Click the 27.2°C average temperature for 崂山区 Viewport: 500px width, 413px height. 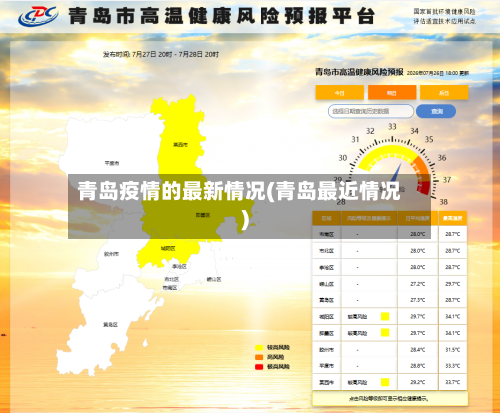tap(418, 284)
